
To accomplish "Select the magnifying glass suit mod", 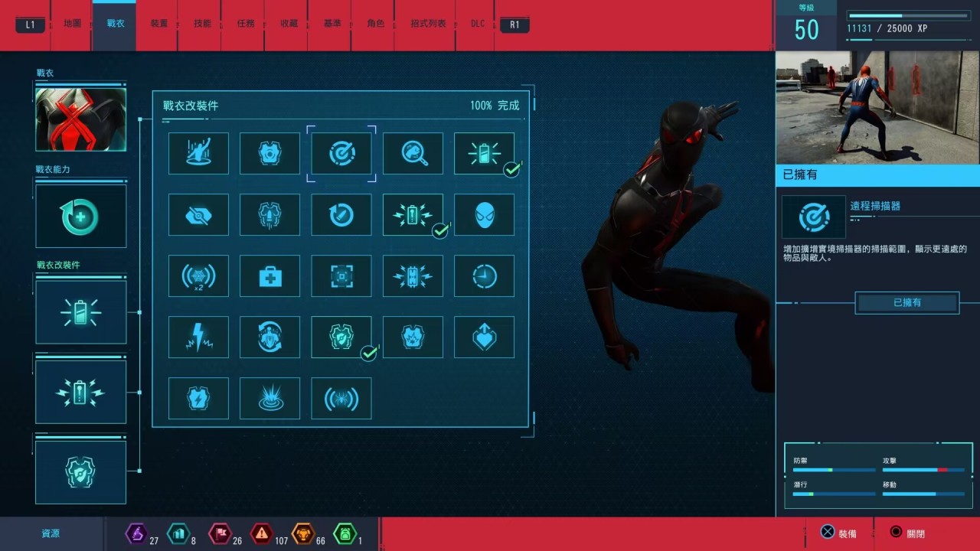I will tap(413, 153).
